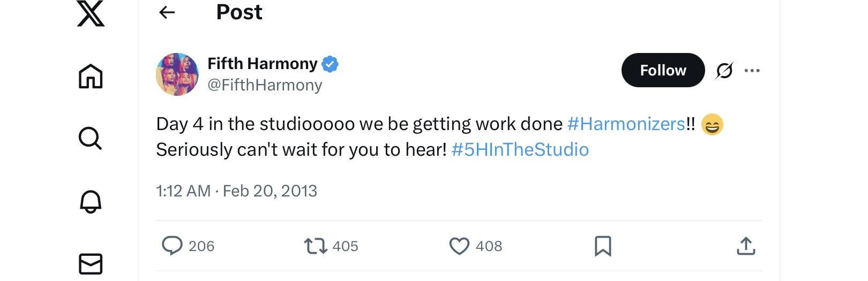868x281 pixels.
Task: Open the 1:12 AM Feb 20, 2013 timestamp
Action: pos(237,191)
